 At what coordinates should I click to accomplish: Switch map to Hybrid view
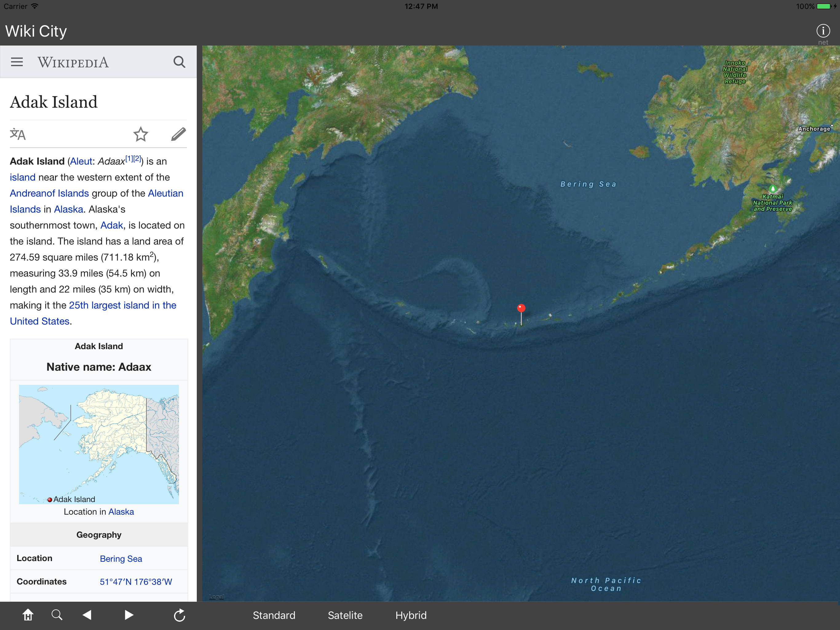(411, 615)
